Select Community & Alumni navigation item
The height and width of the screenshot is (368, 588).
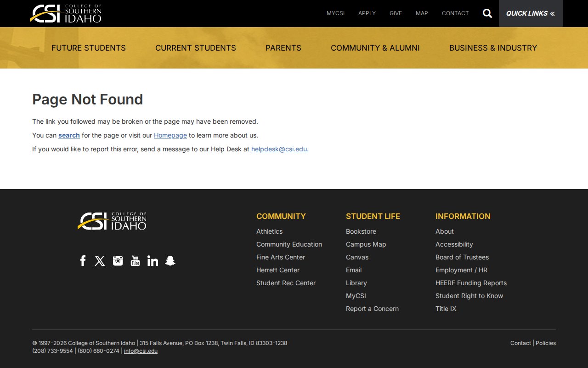(x=375, y=48)
